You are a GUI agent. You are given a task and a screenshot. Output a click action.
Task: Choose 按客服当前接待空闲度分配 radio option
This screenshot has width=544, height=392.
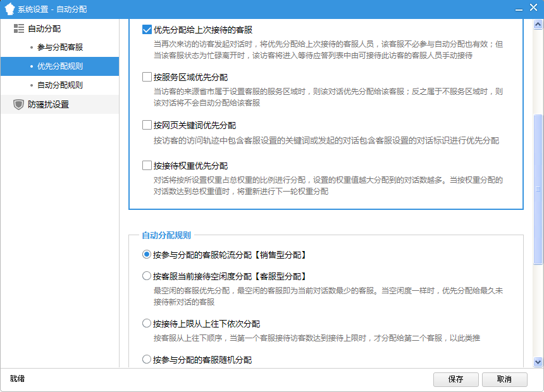(147, 276)
